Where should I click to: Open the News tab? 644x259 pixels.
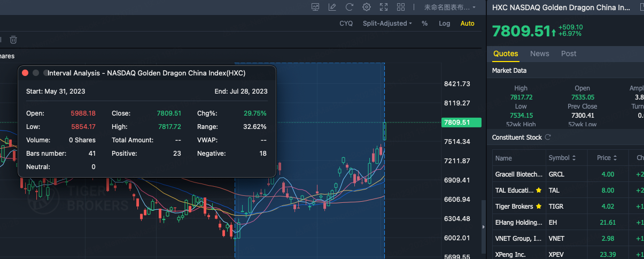click(540, 54)
